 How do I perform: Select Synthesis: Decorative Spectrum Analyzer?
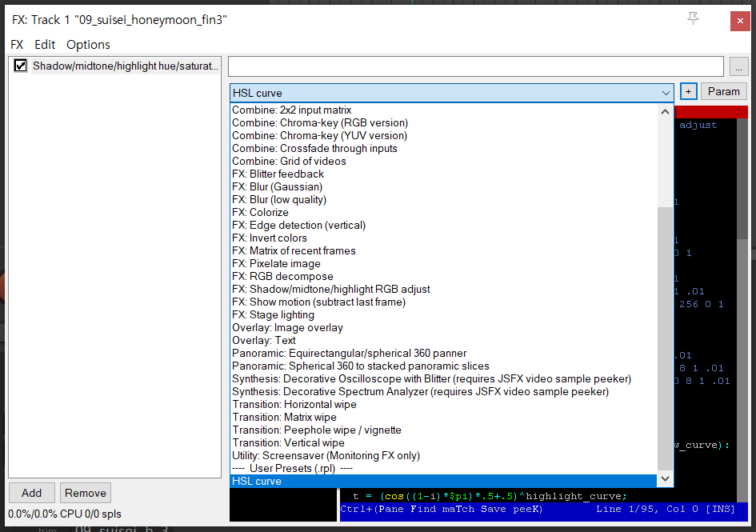pos(443,391)
